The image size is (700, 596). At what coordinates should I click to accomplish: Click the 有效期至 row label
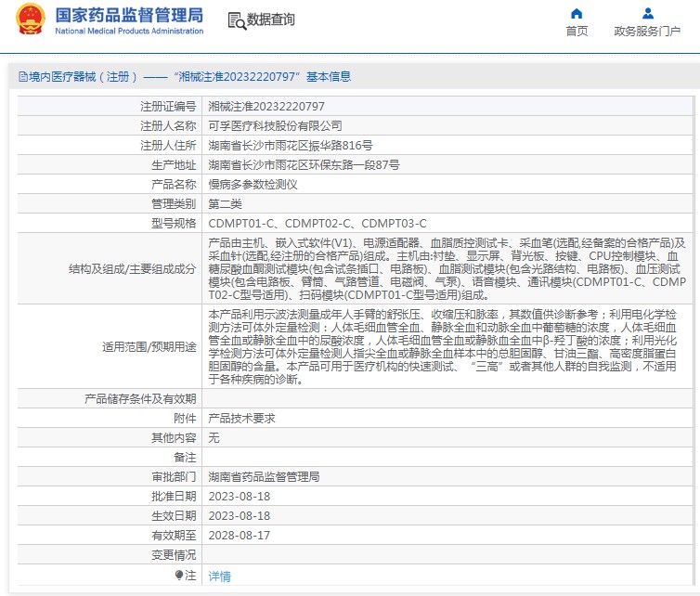(x=174, y=536)
